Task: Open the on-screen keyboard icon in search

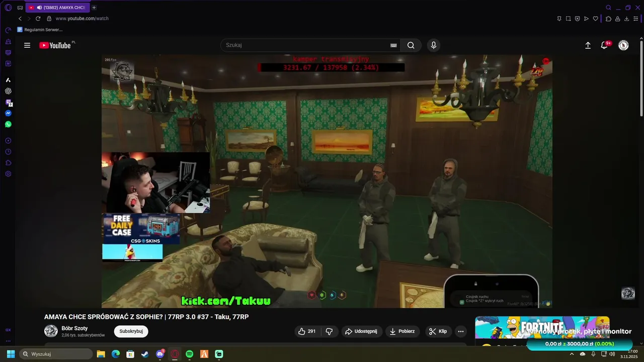Action: click(393, 45)
